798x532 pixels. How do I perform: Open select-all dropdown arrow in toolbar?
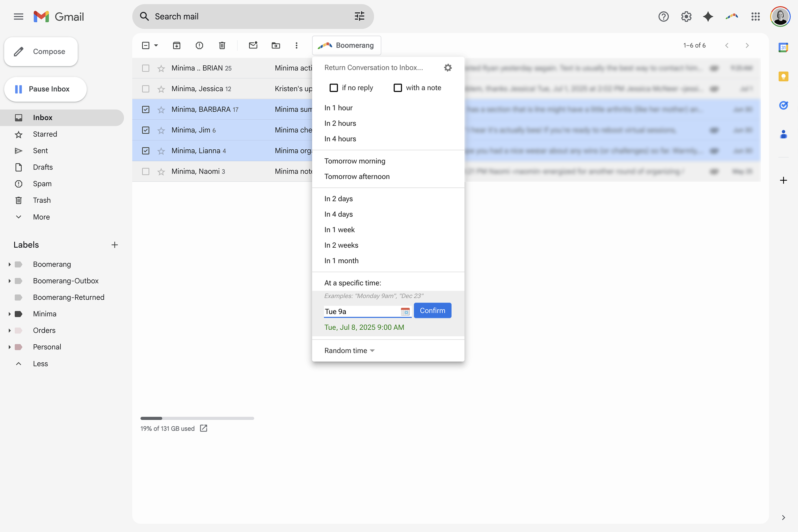pos(156,45)
